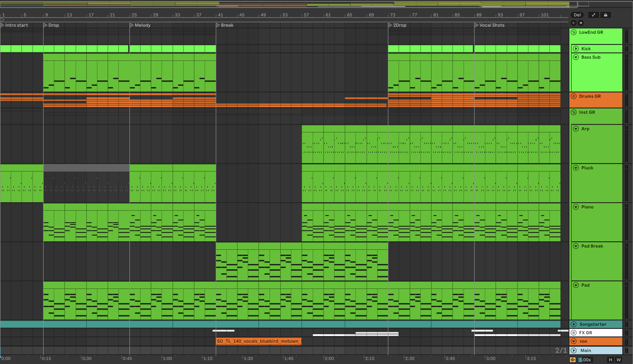Unfold the Songstarter track
Image resolution: width=633 pixels, height=364 pixels.
[574, 324]
